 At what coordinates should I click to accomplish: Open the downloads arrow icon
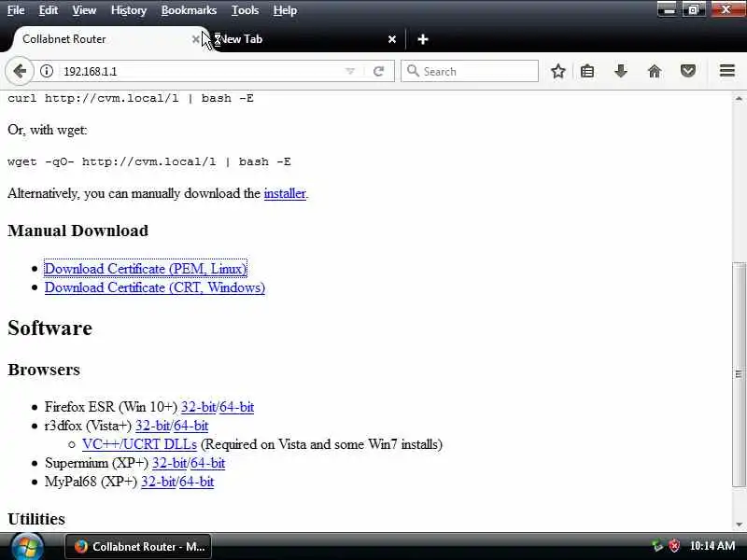(621, 72)
